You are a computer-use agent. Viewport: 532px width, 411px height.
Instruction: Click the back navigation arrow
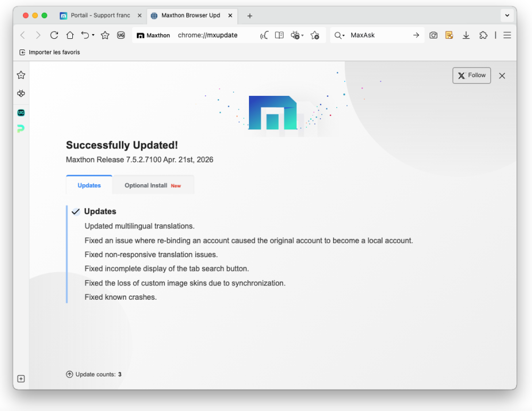click(x=23, y=35)
